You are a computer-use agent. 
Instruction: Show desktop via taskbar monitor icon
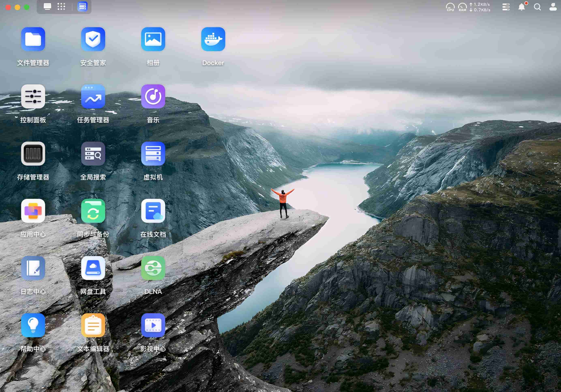click(47, 7)
